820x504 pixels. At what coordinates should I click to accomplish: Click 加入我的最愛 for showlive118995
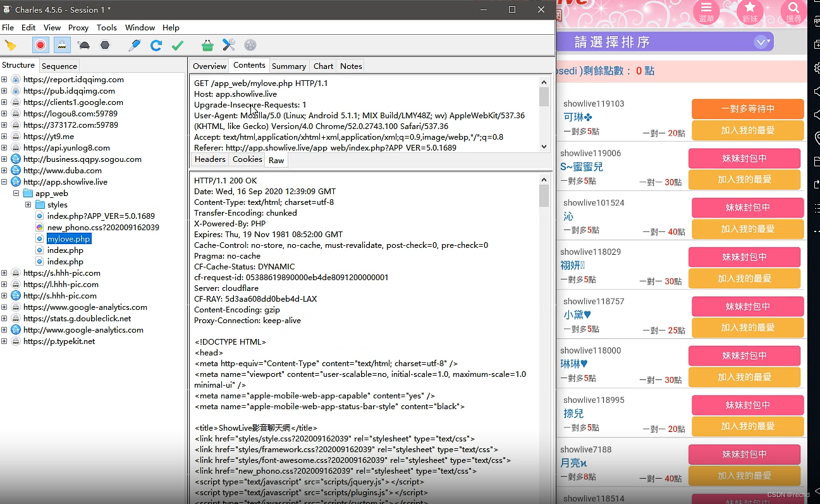click(748, 426)
